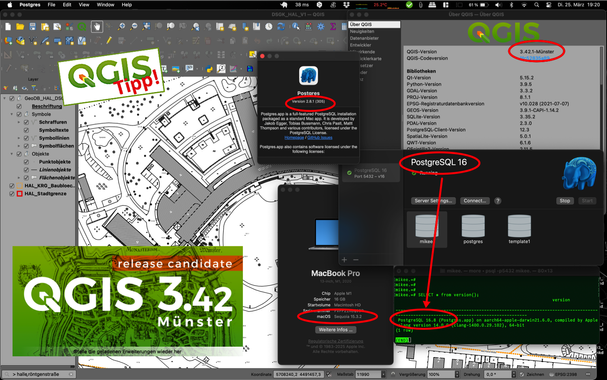Open Spotlight search in the menu bar

(537, 5)
